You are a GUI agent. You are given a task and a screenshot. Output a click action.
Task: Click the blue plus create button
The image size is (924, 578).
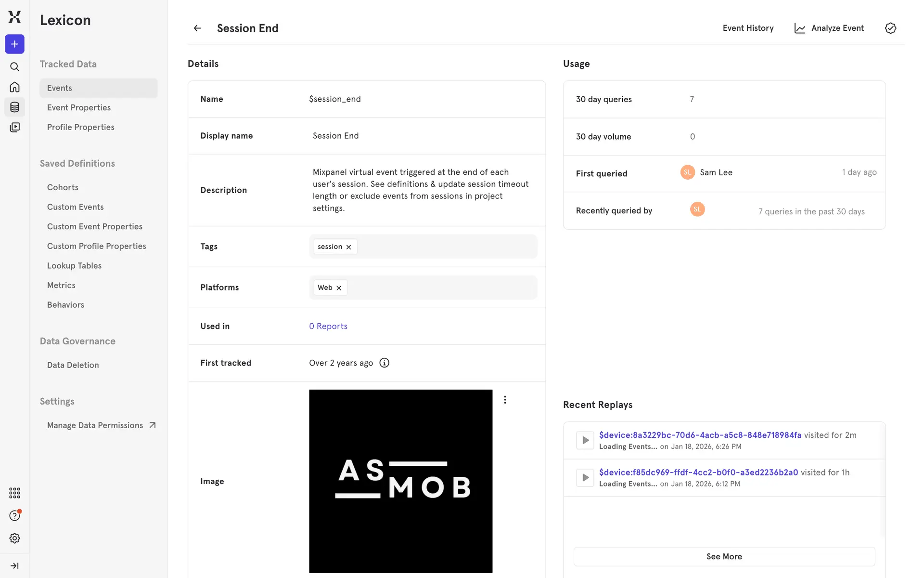tap(14, 44)
